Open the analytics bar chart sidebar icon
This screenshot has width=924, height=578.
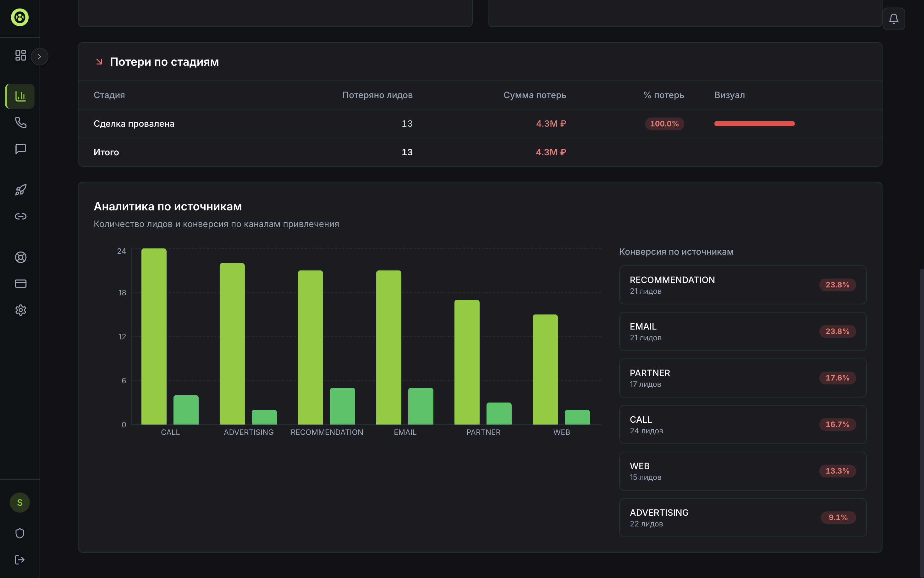tap(20, 96)
